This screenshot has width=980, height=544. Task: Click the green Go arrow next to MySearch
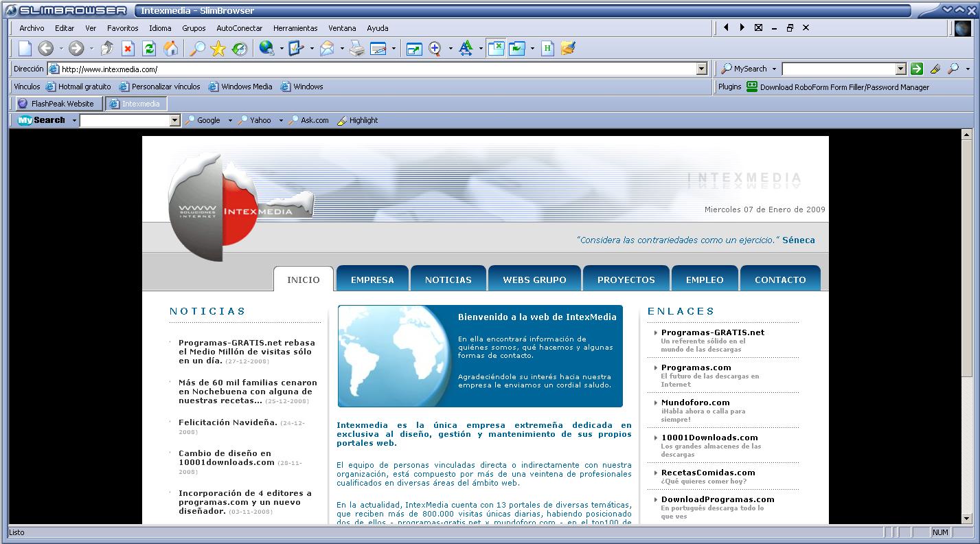pos(916,69)
